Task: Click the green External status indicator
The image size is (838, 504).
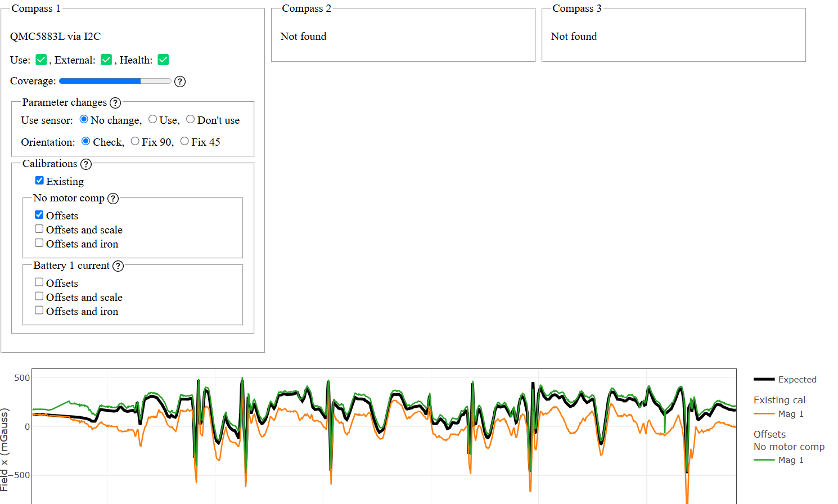Action: [106, 60]
